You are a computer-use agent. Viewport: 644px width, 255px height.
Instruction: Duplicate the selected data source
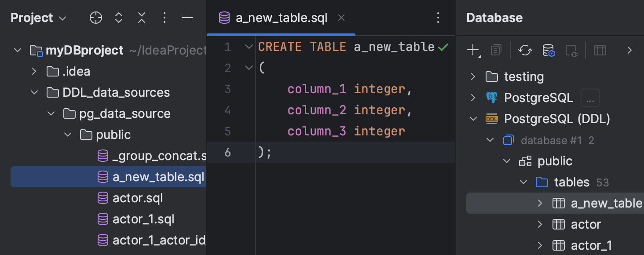coord(496,50)
